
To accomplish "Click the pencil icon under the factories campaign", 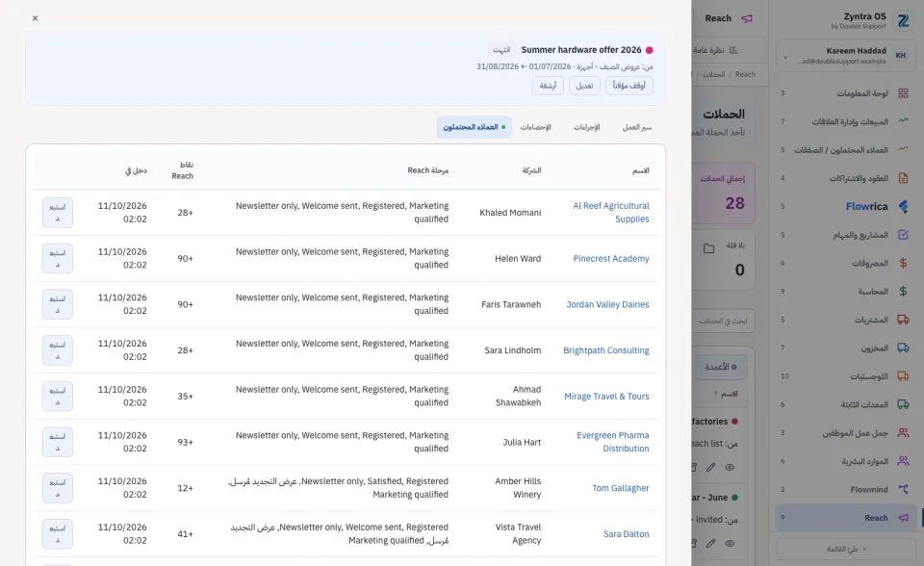I will 710,468.
